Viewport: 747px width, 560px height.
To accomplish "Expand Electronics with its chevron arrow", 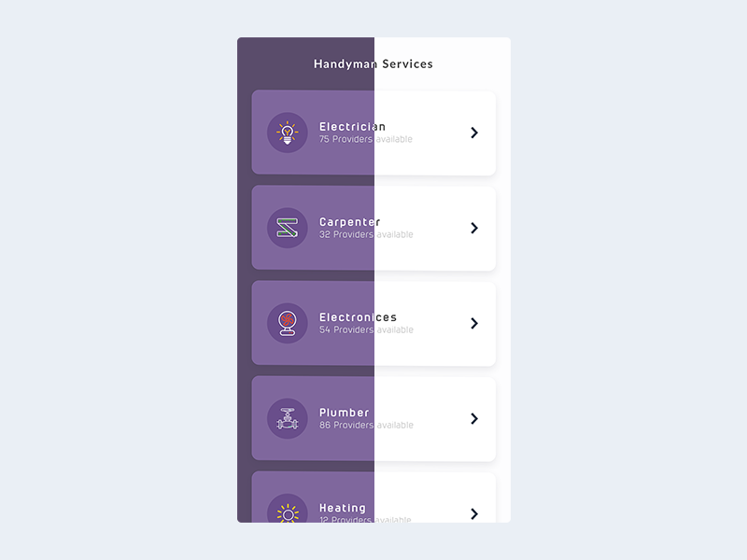I will click(474, 323).
